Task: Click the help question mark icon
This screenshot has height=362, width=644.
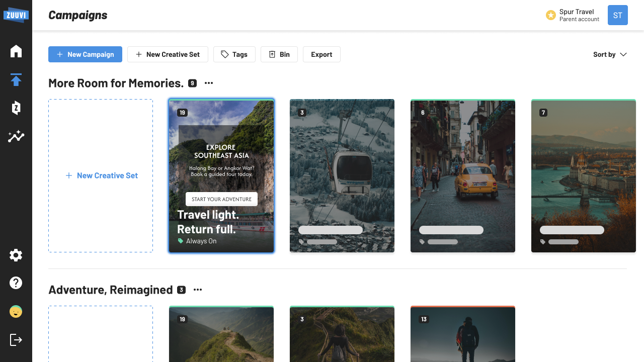Action: coord(16,283)
